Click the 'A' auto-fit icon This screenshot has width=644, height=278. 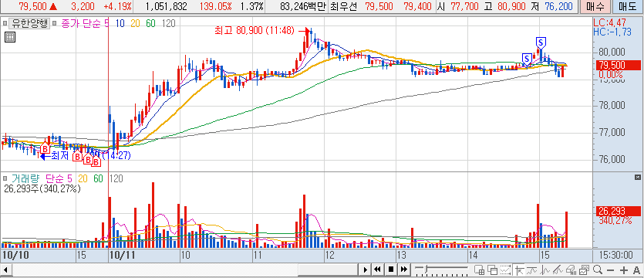click(x=636, y=270)
